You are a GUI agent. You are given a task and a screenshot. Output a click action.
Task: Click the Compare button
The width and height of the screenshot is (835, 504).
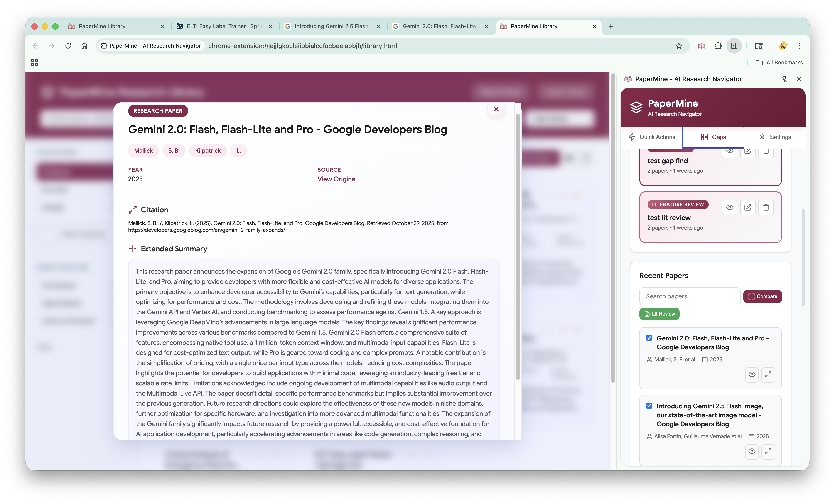click(x=762, y=296)
